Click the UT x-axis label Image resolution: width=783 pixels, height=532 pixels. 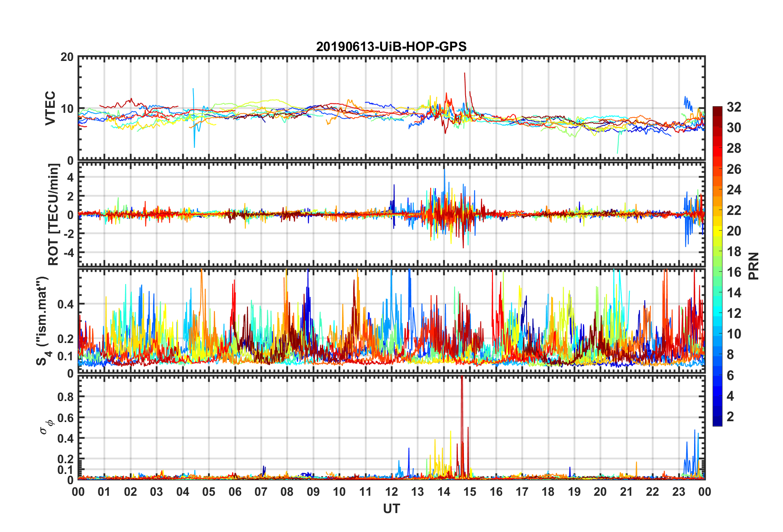click(x=391, y=509)
